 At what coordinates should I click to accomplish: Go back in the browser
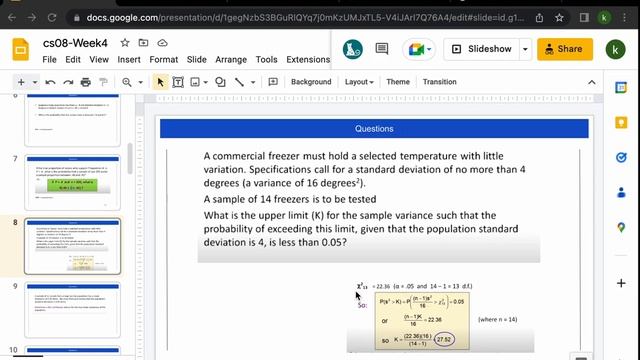tap(12, 18)
